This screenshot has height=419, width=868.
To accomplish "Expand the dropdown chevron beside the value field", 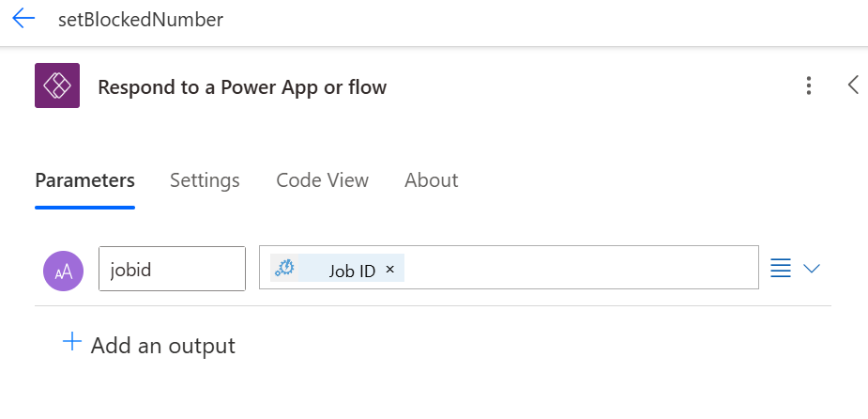I will [812, 269].
